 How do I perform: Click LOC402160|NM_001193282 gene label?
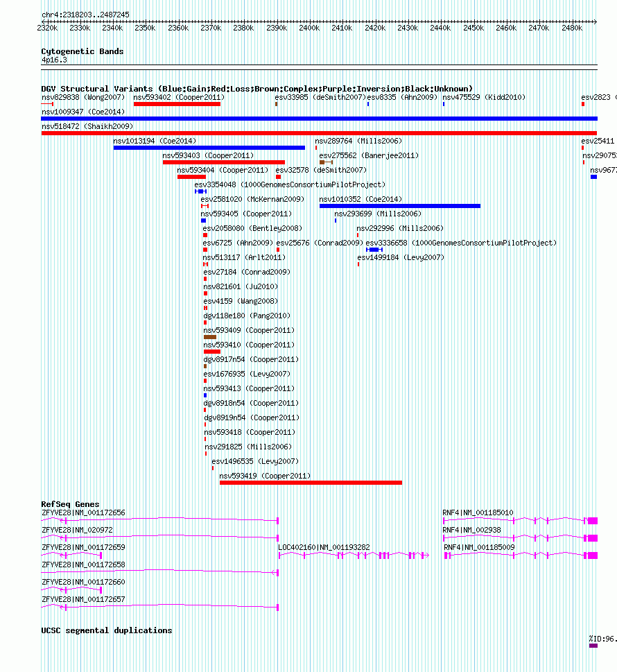pyautogui.click(x=324, y=547)
